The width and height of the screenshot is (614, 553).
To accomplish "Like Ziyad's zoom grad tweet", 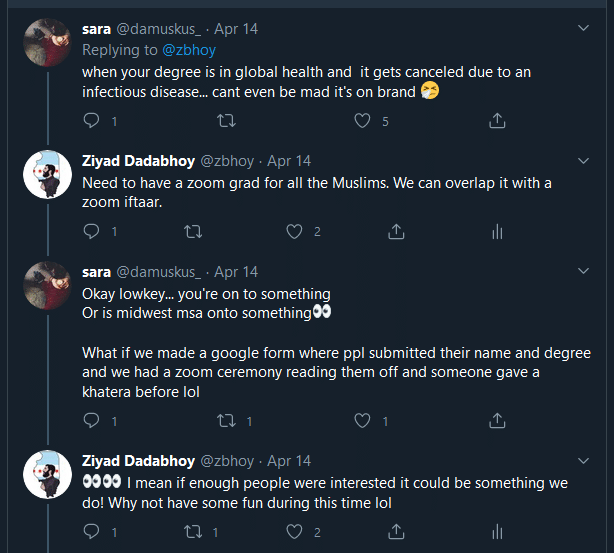I will tap(295, 231).
